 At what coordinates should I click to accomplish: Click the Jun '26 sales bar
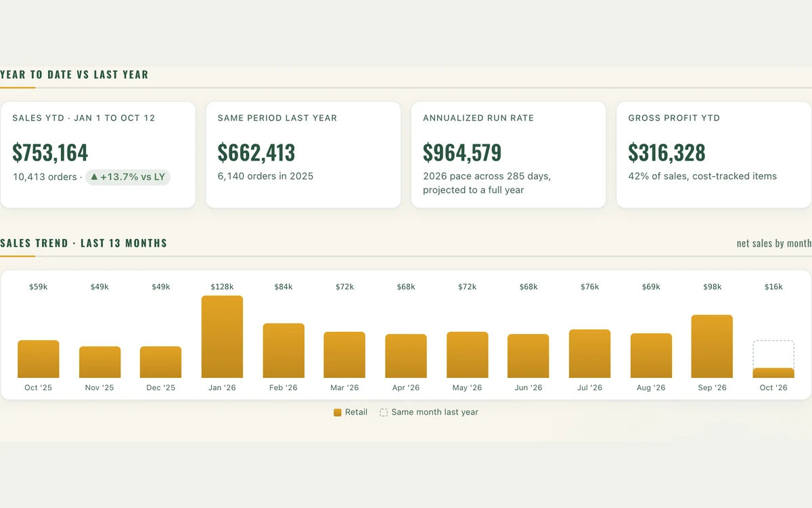pyautogui.click(x=528, y=356)
